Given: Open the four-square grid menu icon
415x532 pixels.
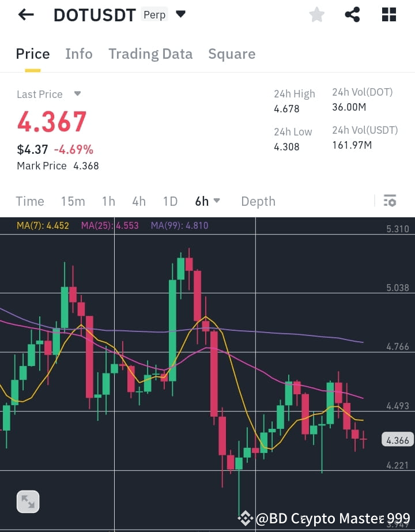Looking at the screenshot, I should tap(389, 14).
